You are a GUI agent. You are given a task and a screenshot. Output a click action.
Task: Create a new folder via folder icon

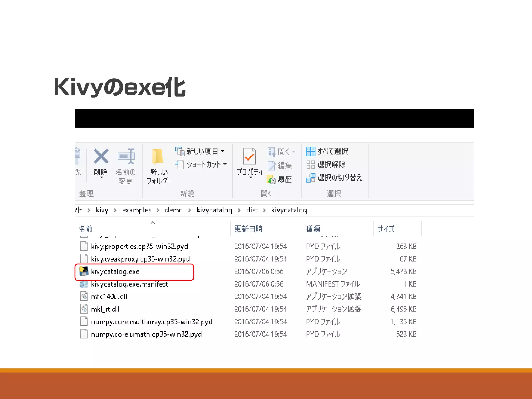pyautogui.click(x=158, y=157)
